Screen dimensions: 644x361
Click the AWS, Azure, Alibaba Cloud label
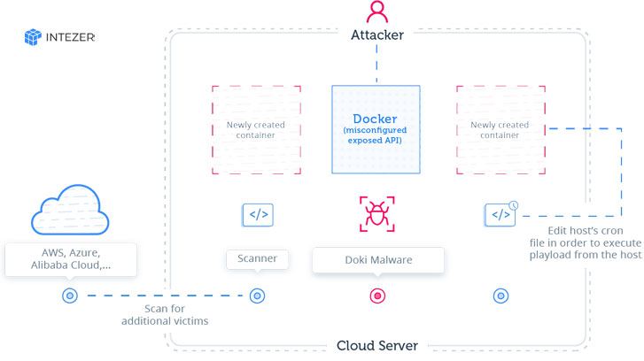[x=71, y=258]
